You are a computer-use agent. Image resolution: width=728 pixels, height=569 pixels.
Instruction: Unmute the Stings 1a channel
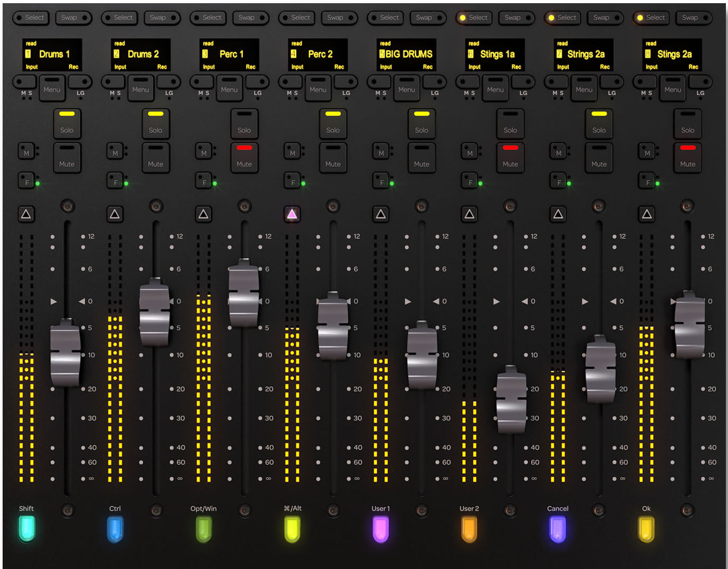(x=510, y=157)
